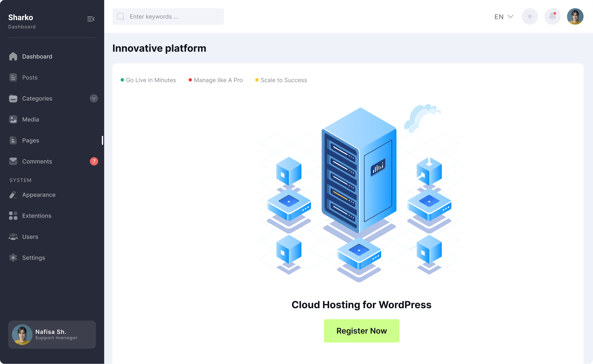Expand the Categories chevron
The height and width of the screenshot is (364, 593).
tap(94, 98)
